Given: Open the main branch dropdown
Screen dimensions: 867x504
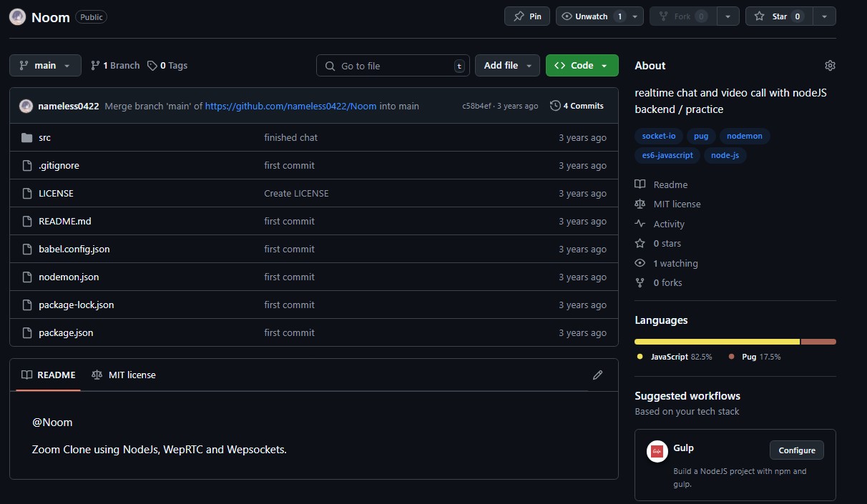Looking at the screenshot, I should [x=44, y=66].
